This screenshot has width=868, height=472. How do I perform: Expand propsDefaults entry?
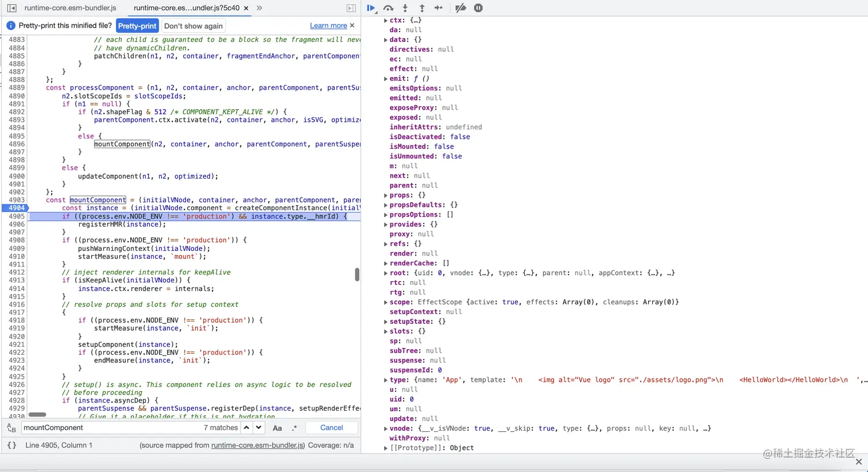tap(386, 205)
